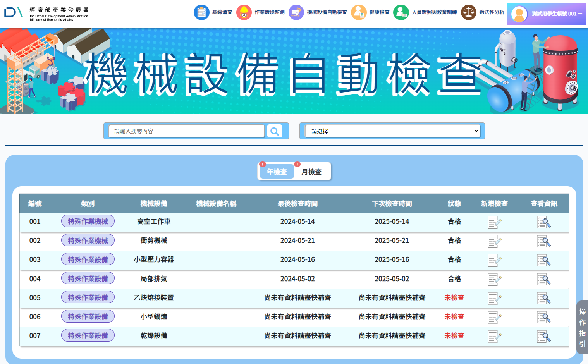Click the magnifier search button

pos(275,131)
